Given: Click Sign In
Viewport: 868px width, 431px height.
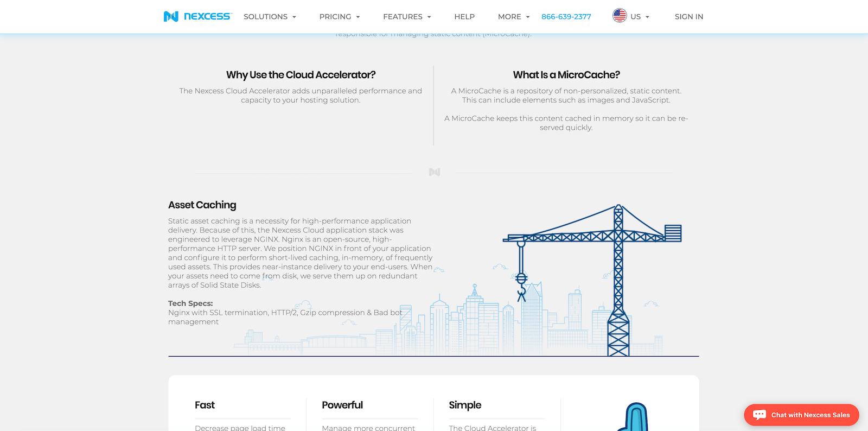Looking at the screenshot, I should pos(689,17).
